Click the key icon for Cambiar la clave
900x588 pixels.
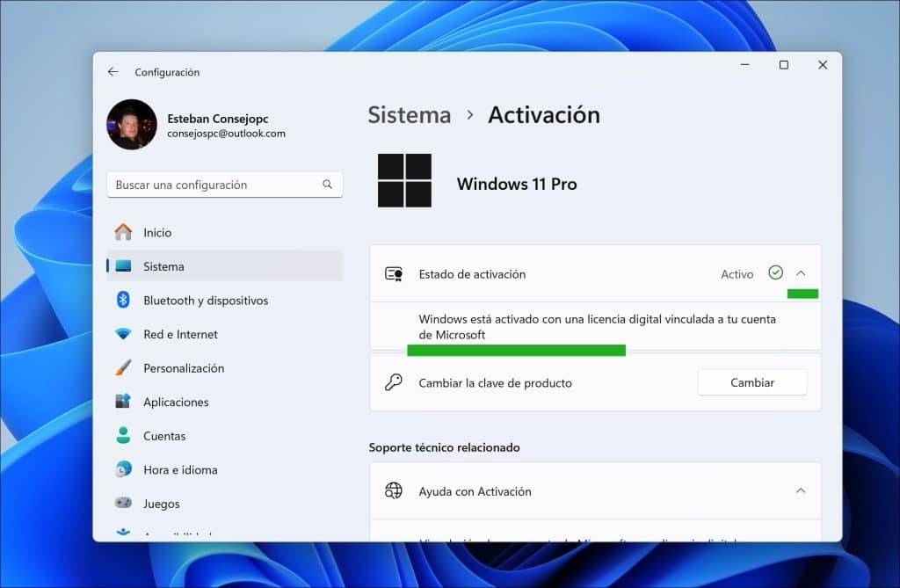pyautogui.click(x=394, y=381)
